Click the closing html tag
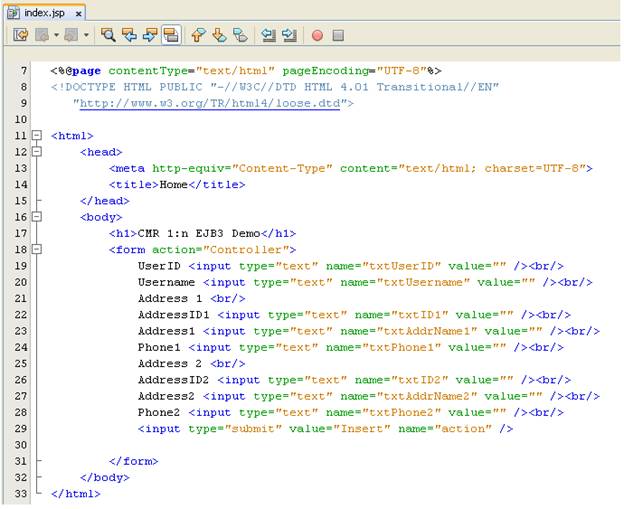Viewport: 624px width, 509px height. [x=76, y=494]
